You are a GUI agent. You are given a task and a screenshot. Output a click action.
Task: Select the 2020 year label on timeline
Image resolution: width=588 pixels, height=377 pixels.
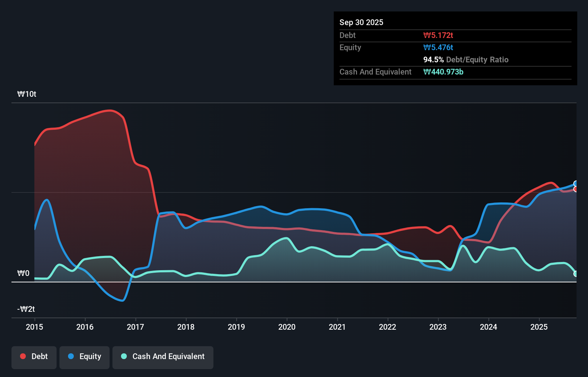[x=286, y=327]
